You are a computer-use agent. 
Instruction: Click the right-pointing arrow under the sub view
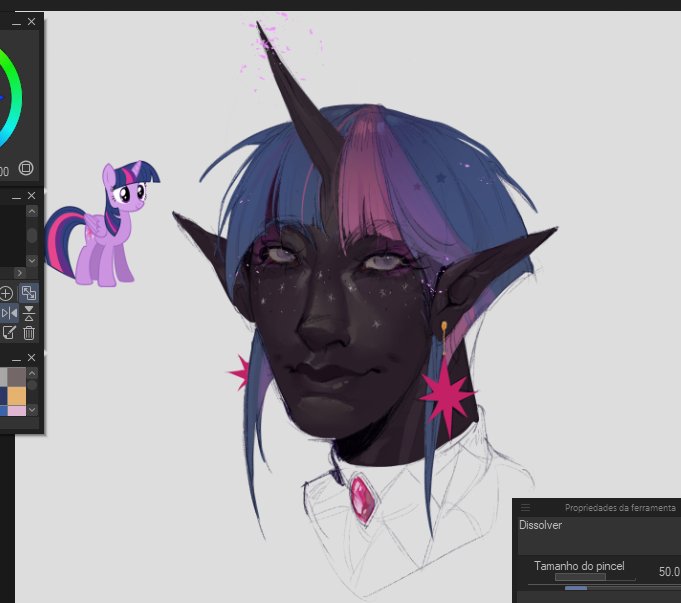[x=20, y=273]
